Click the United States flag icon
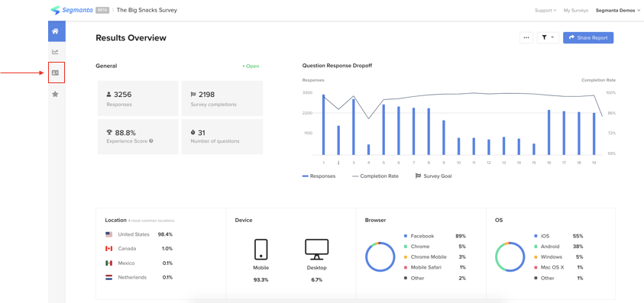Image resolution: width=644 pixels, height=303 pixels. point(108,234)
